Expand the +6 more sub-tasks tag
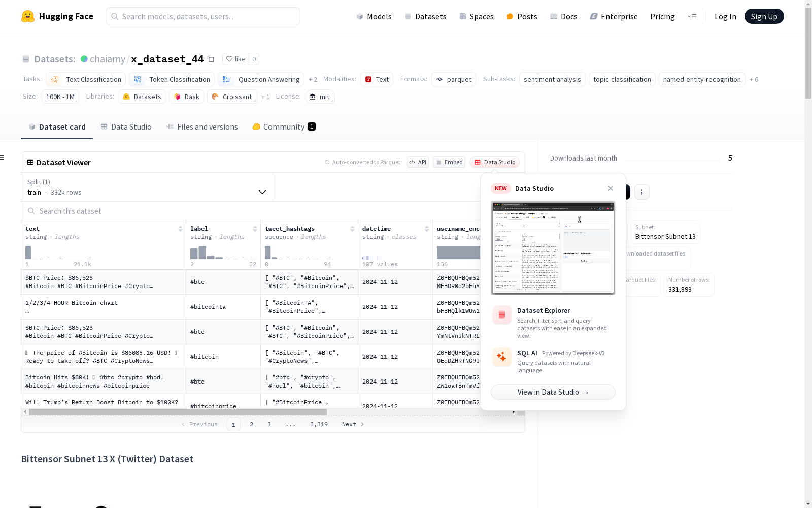 click(754, 80)
